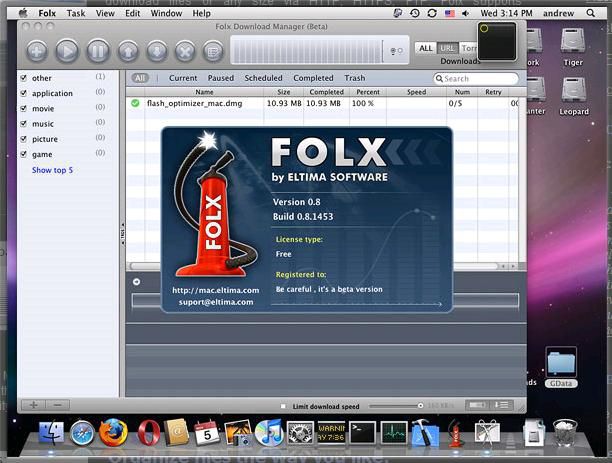Toggle the 'game' category checkbox
The image size is (612, 463).
click(23, 154)
